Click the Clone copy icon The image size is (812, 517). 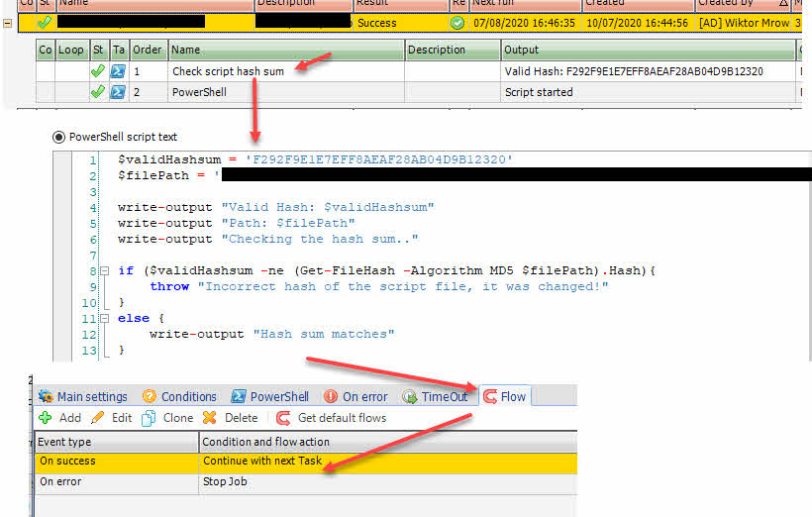[x=149, y=418]
